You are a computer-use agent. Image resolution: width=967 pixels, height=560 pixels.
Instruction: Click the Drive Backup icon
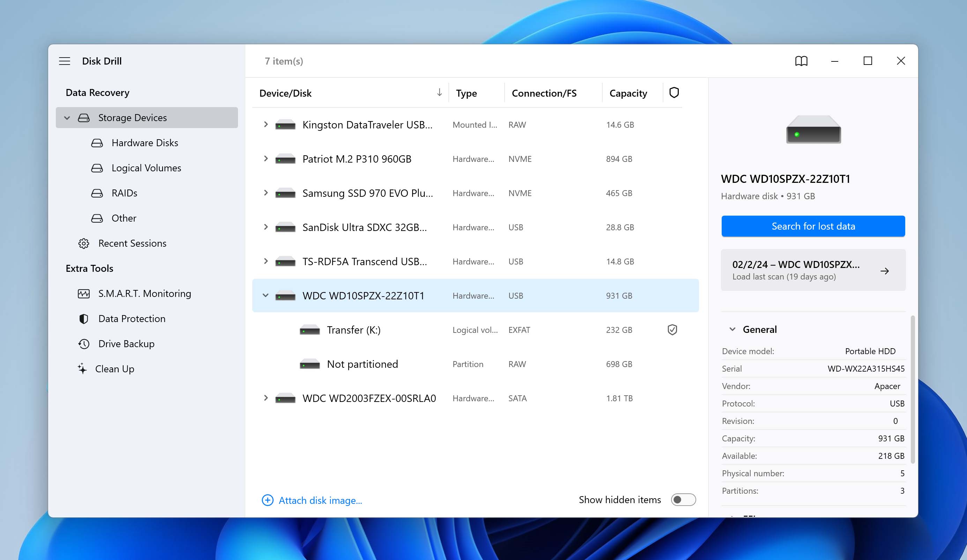tap(83, 343)
